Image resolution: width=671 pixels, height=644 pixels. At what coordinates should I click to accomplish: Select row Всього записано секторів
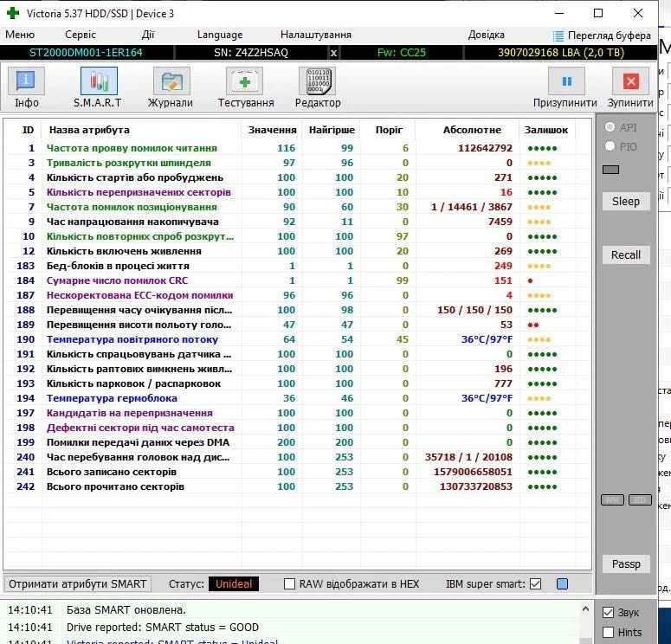click(x=298, y=472)
